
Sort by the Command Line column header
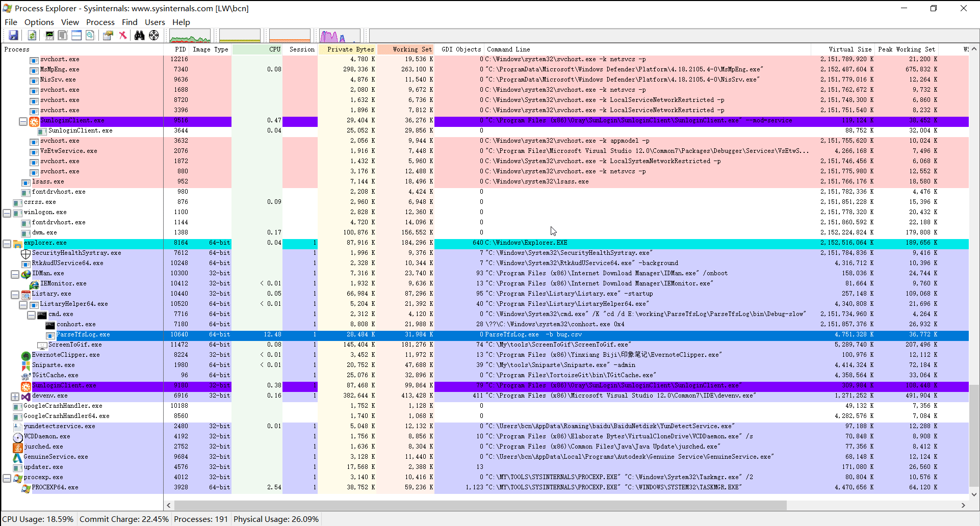(x=647, y=49)
